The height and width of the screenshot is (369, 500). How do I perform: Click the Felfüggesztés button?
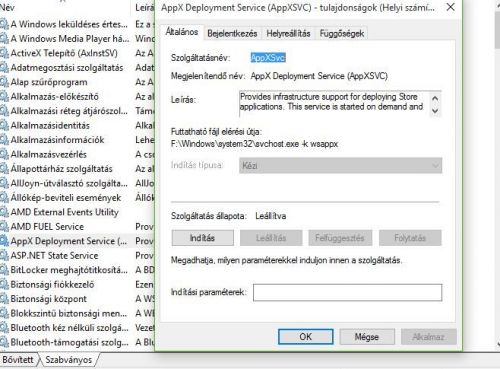tap(340, 238)
